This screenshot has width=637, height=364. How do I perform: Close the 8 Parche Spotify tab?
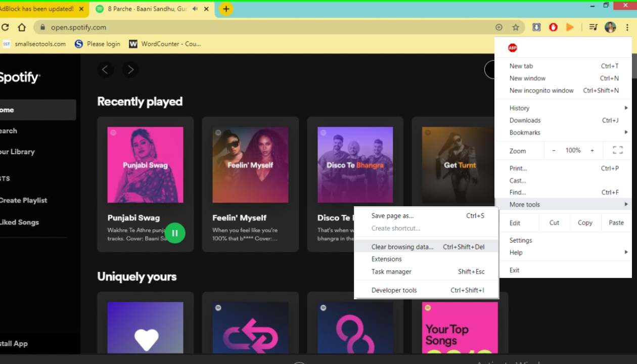pos(206,9)
